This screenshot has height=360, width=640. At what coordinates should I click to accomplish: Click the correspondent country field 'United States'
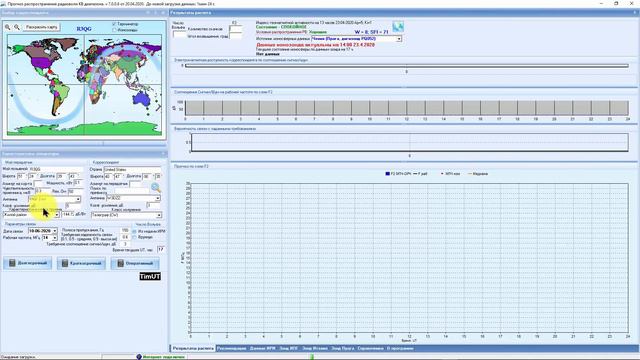(132, 169)
